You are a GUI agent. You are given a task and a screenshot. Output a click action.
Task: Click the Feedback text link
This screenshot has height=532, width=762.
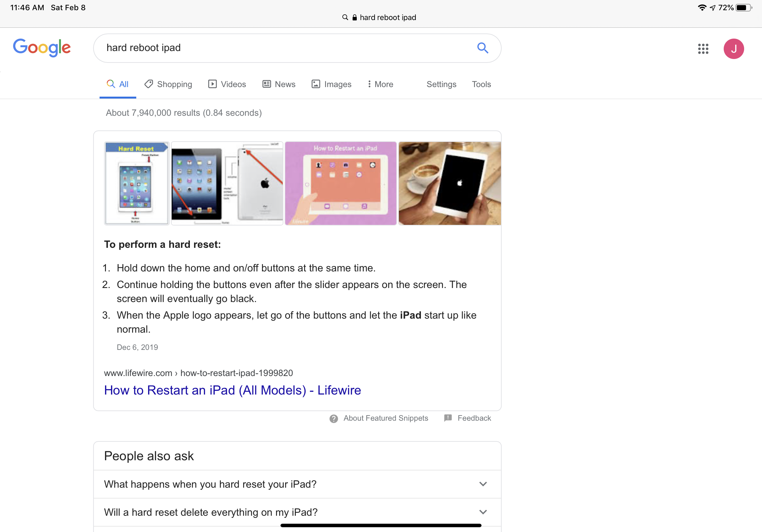tap(474, 418)
